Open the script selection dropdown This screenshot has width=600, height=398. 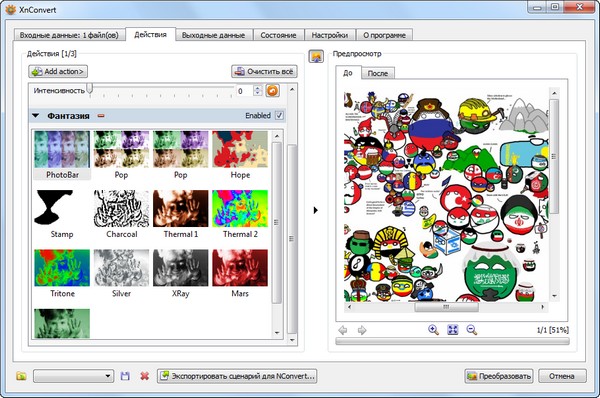[73, 376]
